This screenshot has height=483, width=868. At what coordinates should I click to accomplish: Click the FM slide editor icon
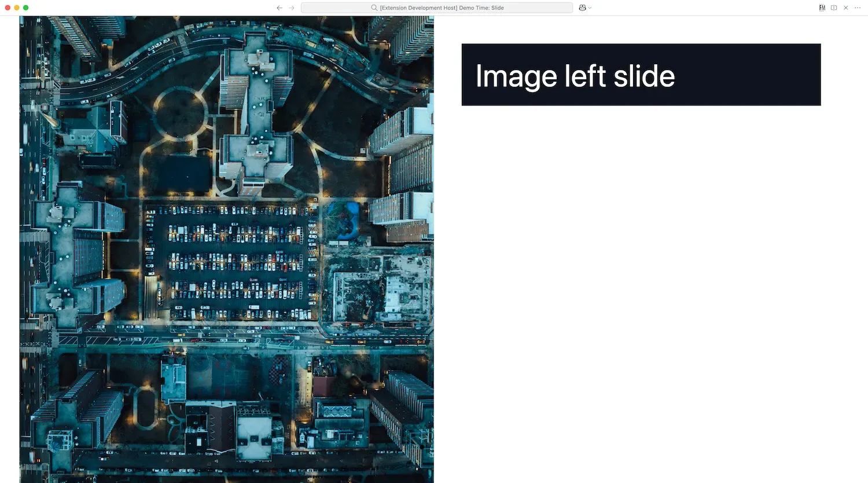(822, 8)
